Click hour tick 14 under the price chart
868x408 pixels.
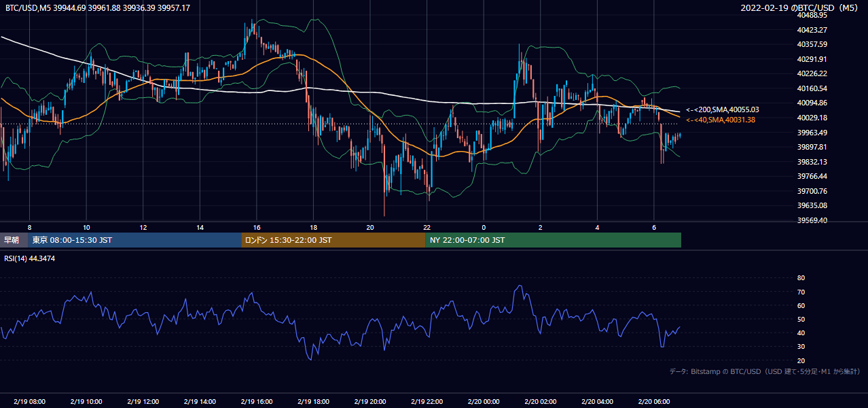[x=200, y=227]
